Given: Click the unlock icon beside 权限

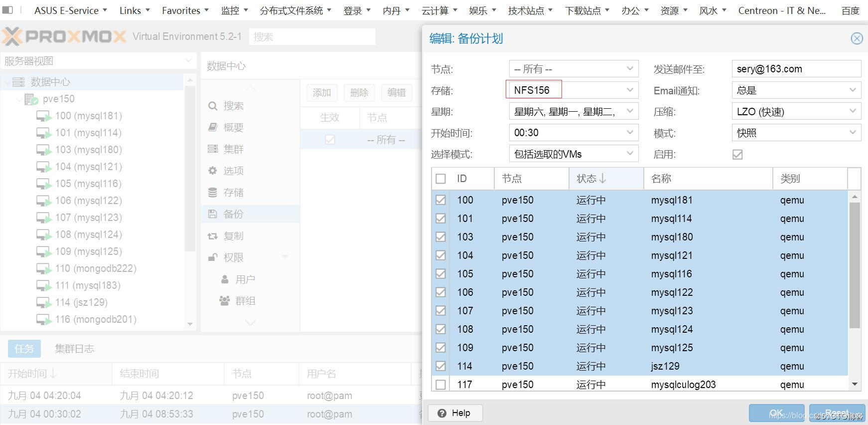Looking at the screenshot, I should tap(213, 257).
